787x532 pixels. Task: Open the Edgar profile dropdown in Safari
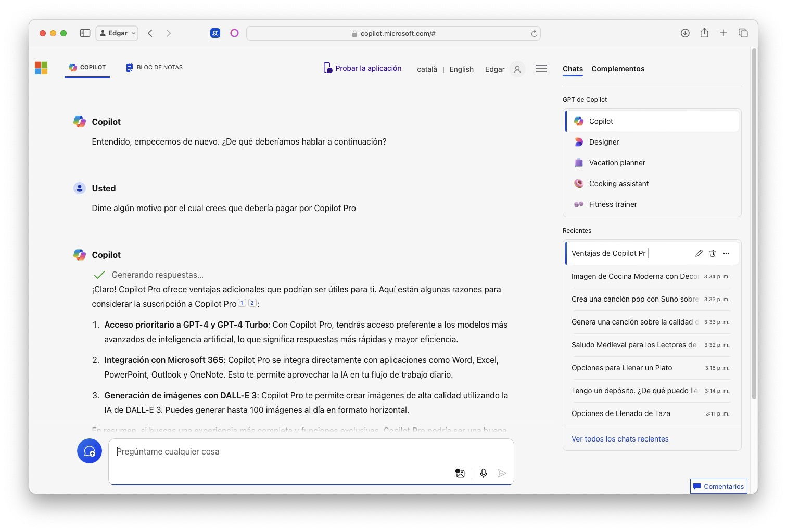point(117,33)
